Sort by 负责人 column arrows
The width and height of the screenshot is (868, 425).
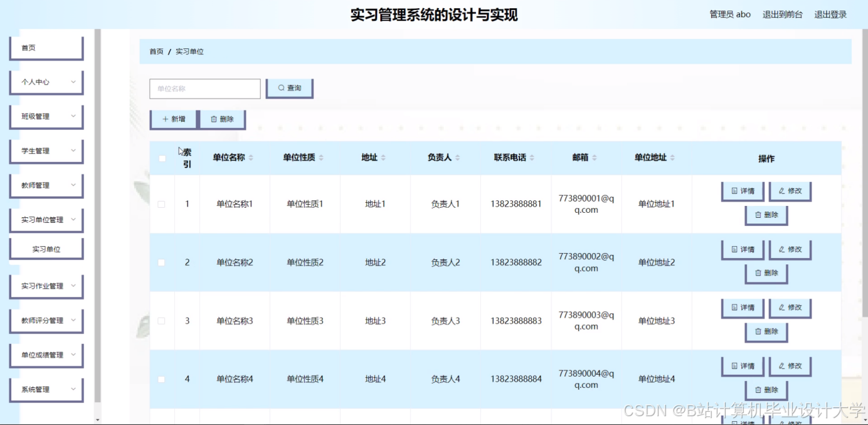point(457,158)
